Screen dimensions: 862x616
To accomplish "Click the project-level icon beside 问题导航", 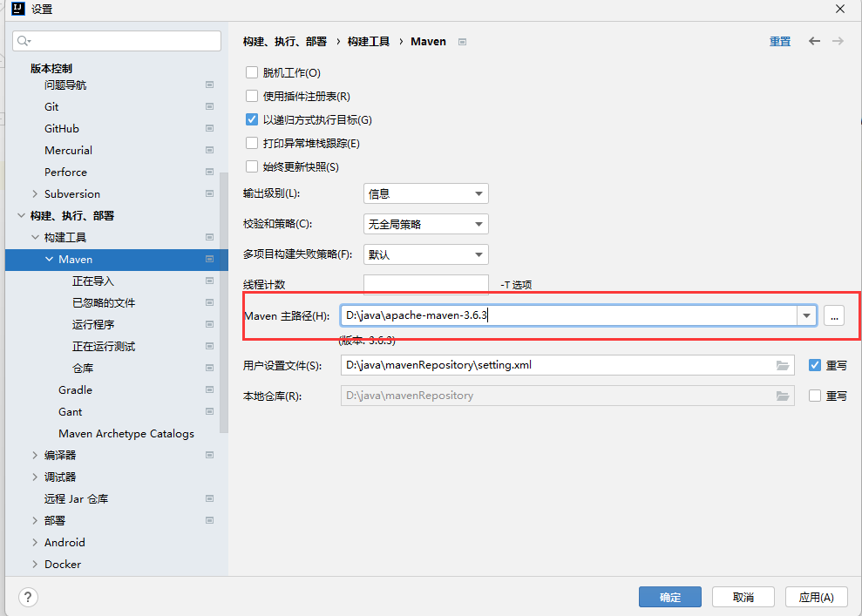I will (x=209, y=85).
